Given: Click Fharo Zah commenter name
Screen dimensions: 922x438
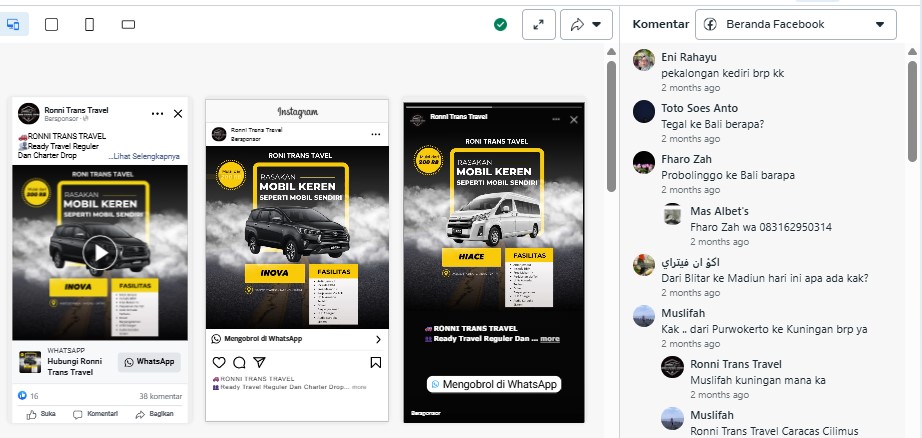Looking at the screenshot, I should (686, 159).
